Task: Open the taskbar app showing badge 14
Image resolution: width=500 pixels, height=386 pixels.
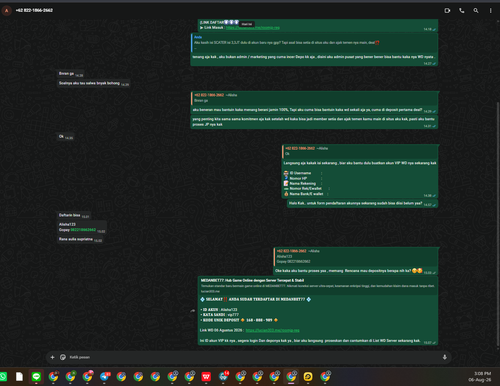Action: point(224,377)
